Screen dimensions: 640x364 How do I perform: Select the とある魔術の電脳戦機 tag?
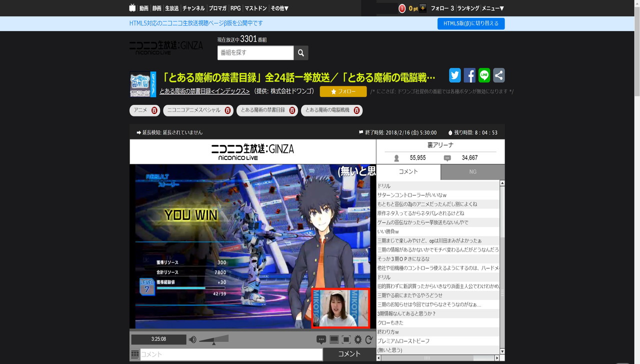tap(327, 110)
